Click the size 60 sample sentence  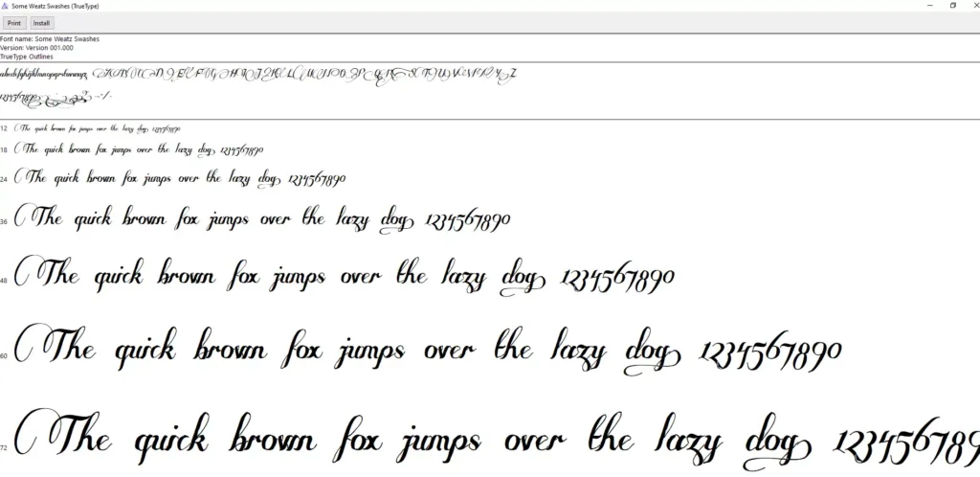[428, 350]
